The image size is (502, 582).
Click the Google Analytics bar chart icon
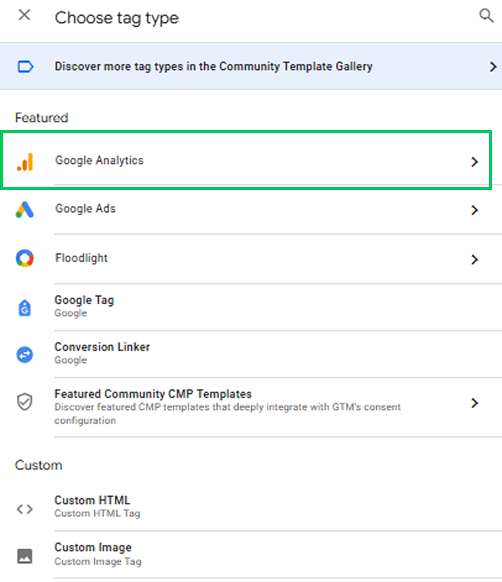tap(25, 162)
